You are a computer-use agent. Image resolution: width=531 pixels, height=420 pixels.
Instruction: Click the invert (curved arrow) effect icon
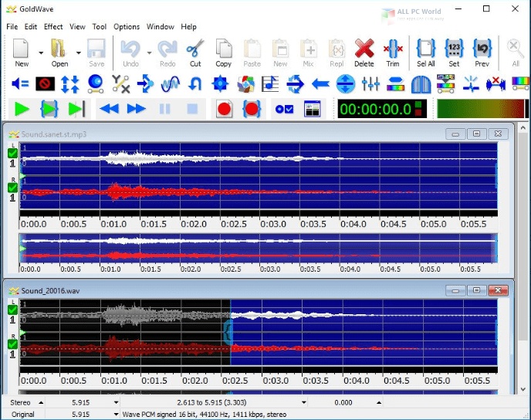click(x=195, y=83)
